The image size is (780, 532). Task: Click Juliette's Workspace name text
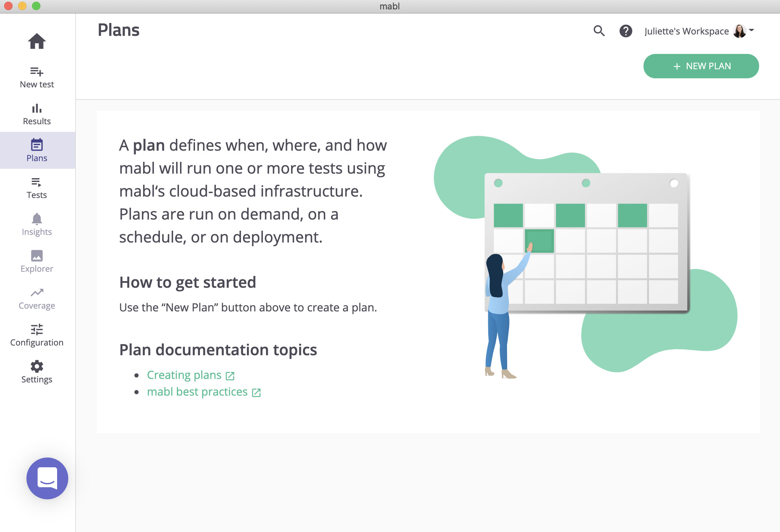[x=686, y=31]
